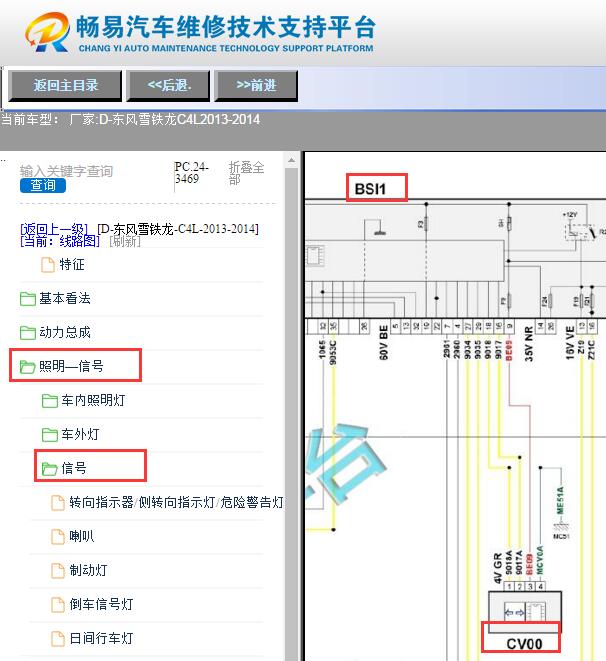
Task: Click the 4V GR connector label
Action: [x=498, y=568]
